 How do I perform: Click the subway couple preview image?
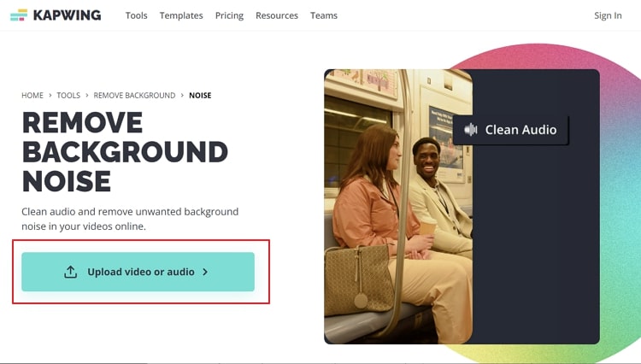[398, 207]
